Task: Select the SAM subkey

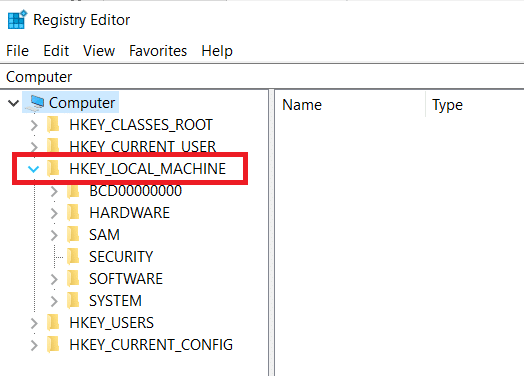Action: tap(104, 235)
